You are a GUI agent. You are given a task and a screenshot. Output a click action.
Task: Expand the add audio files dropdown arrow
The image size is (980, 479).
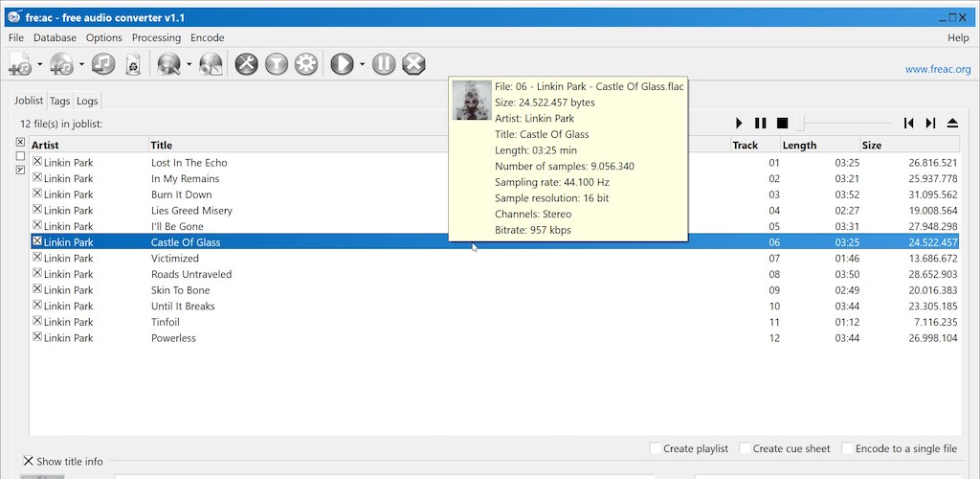(40, 65)
